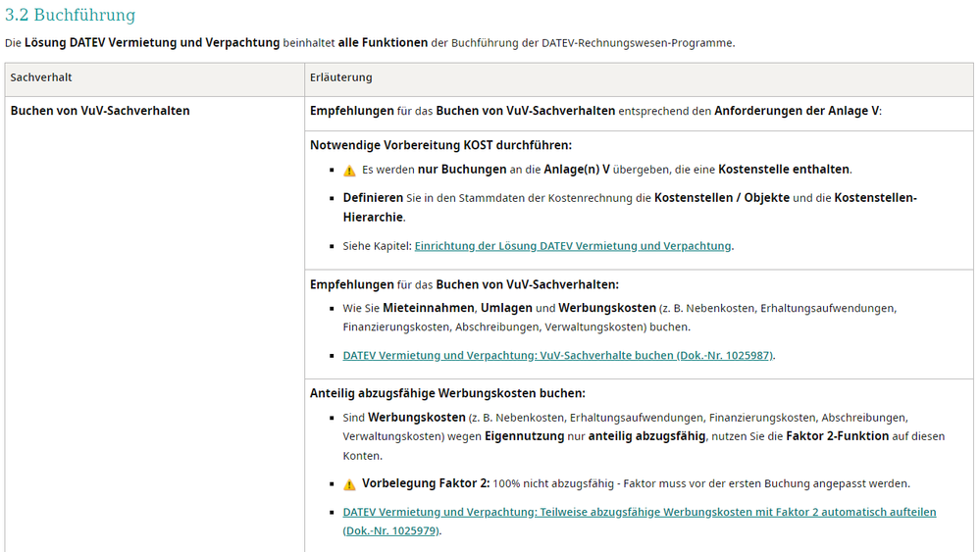
Task: Click 'Notwendige Vorbereitung KOST durchführen' subheading
Action: [440, 145]
